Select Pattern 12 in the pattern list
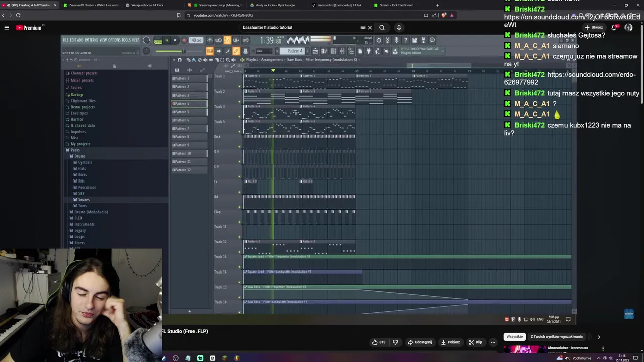The height and width of the screenshot is (362, 644). (x=189, y=170)
